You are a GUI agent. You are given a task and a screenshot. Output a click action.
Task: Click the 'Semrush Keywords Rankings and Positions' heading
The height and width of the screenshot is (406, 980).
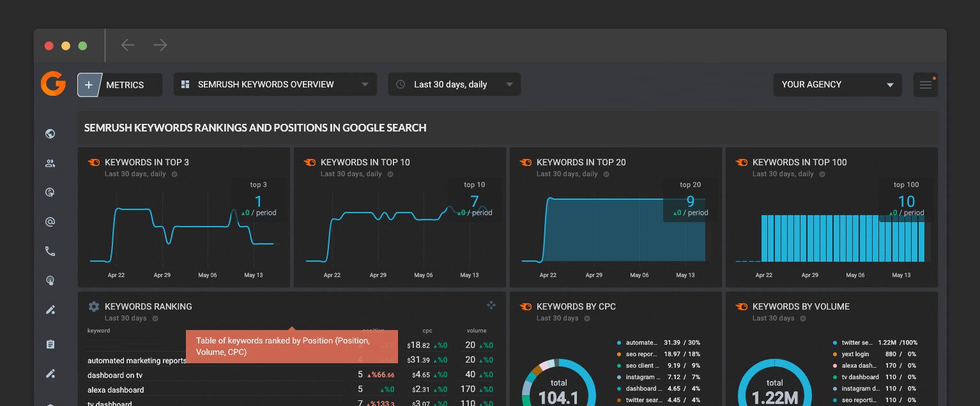(256, 128)
